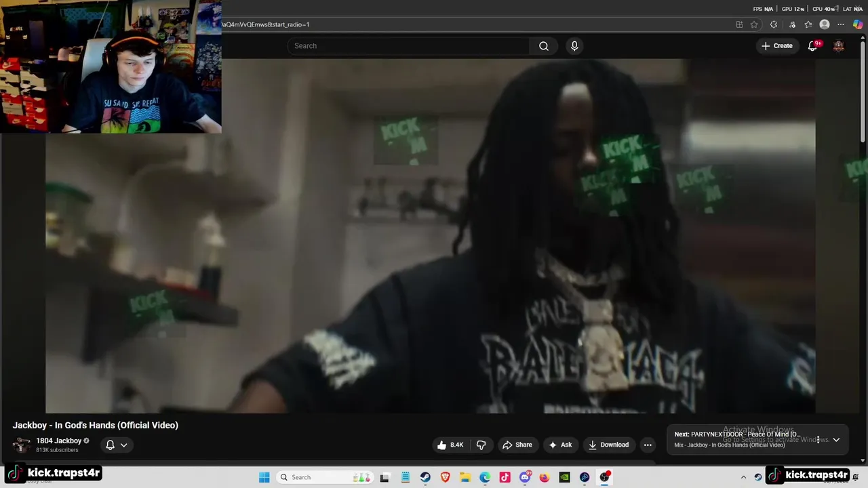This screenshot has height=488, width=868.
Task: Click the playing video frame to pause
Action: point(430,236)
